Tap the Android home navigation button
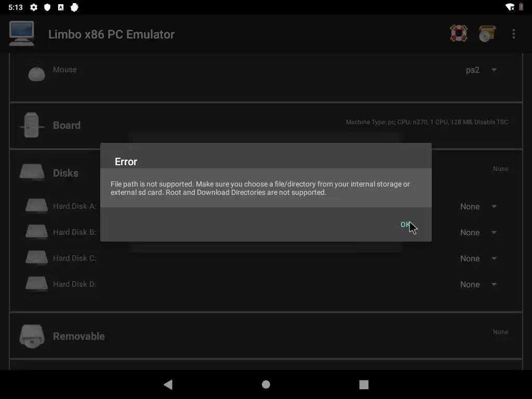Viewport: 532px width, 399px height. point(266,384)
